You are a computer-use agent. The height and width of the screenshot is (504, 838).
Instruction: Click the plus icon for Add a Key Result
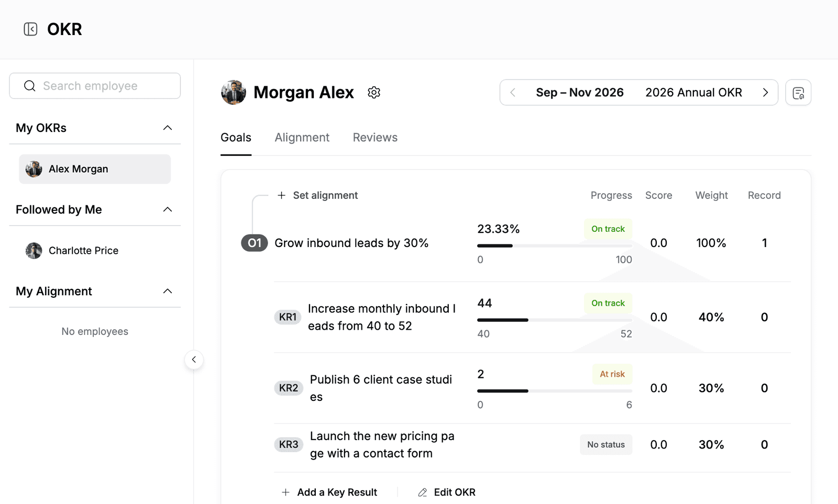point(285,492)
